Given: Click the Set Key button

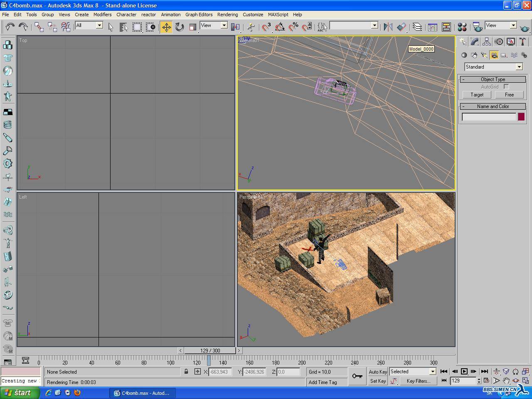Looking at the screenshot, I should tap(378, 381).
